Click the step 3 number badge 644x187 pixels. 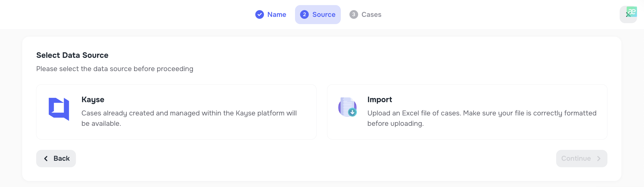point(354,14)
